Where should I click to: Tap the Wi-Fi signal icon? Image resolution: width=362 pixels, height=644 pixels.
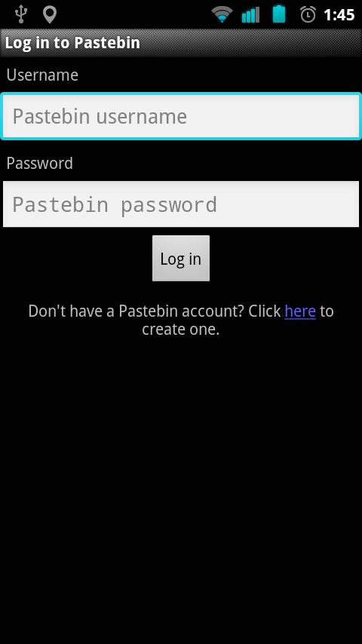coord(222,15)
